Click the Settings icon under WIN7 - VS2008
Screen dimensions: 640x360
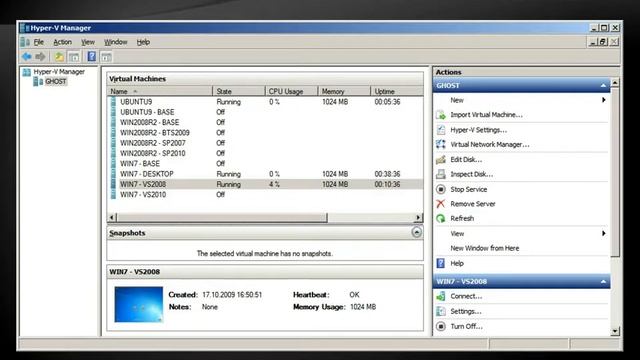[x=441, y=311]
